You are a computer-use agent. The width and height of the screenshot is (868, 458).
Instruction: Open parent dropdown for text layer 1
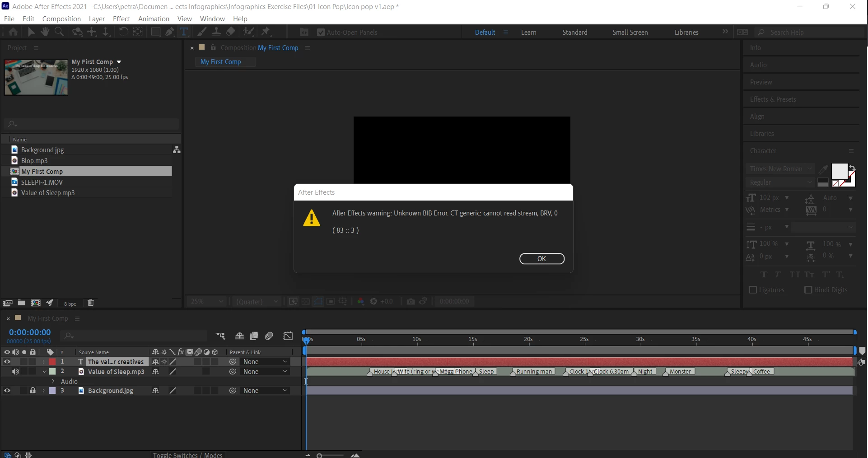coord(265,362)
